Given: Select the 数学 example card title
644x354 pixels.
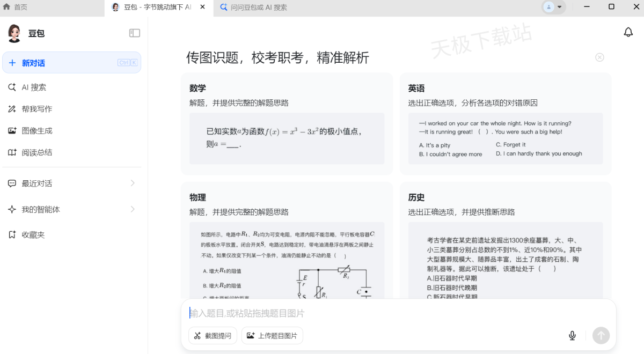Looking at the screenshot, I should (197, 88).
